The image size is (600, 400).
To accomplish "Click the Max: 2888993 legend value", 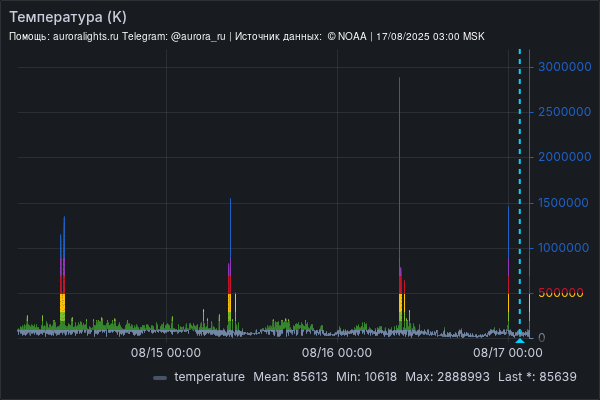I will point(447,377).
